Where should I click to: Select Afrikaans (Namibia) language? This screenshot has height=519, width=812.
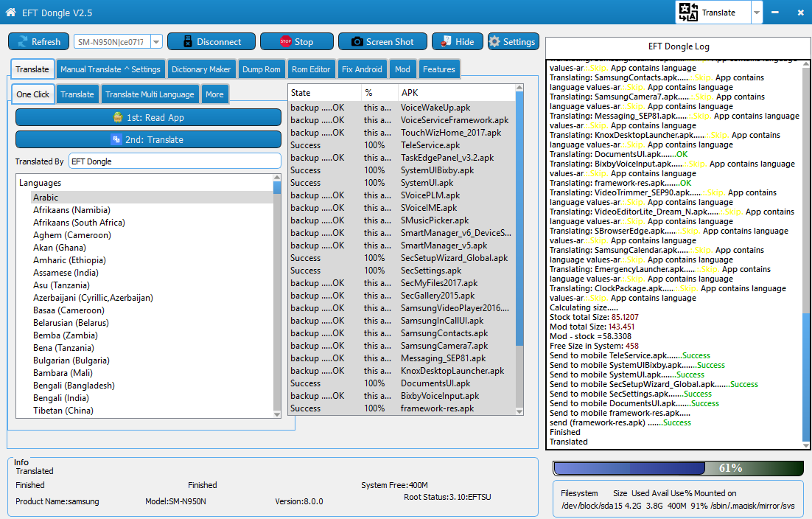point(71,210)
